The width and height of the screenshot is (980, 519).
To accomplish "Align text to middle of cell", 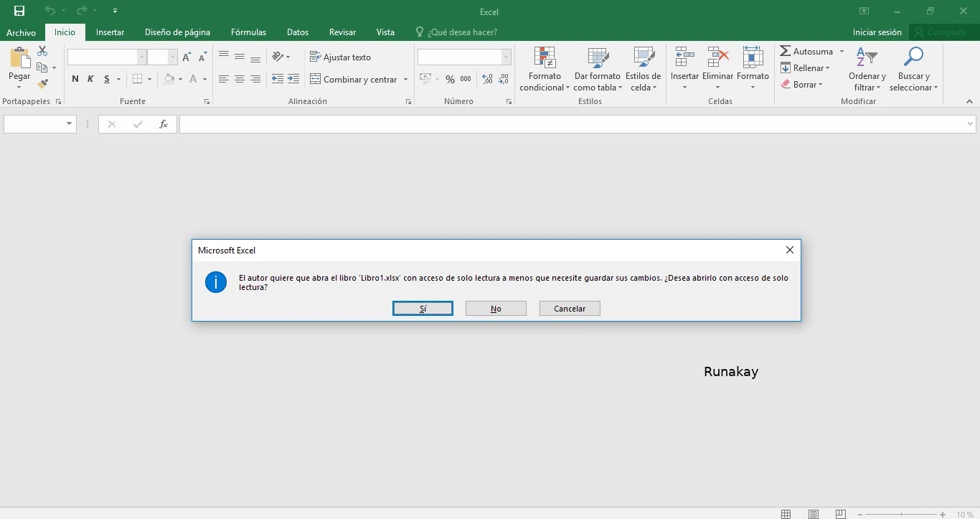I will [240, 57].
